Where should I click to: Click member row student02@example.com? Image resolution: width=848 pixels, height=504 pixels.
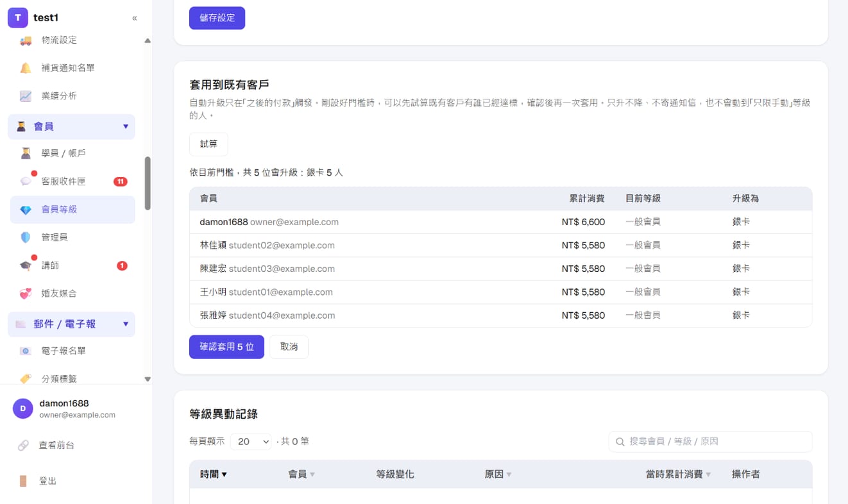pos(500,246)
